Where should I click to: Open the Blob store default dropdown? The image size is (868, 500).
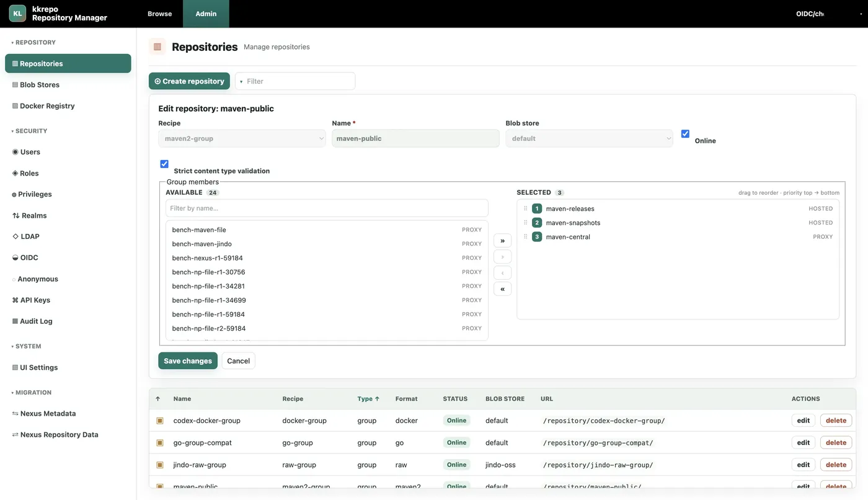(589, 138)
